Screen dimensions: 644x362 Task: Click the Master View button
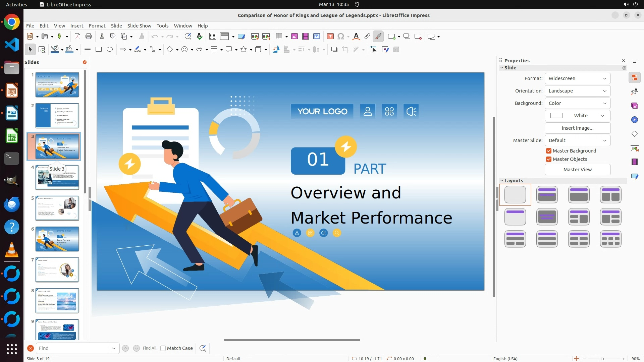click(x=577, y=170)
